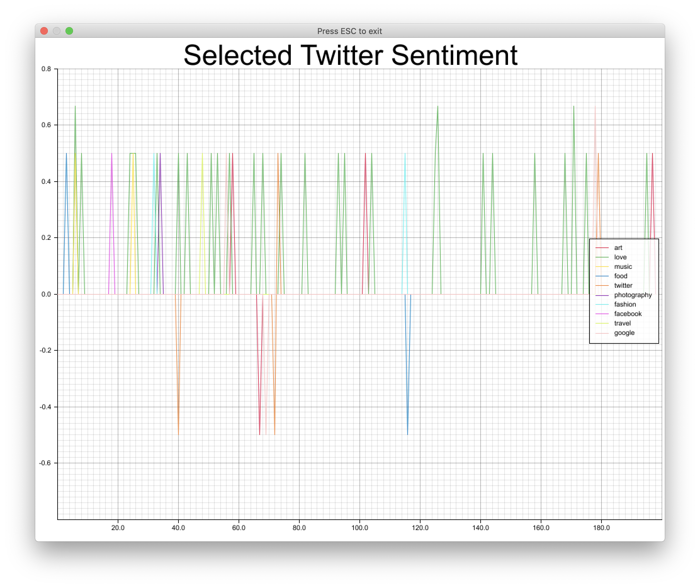The width and height of the screenshot is (700, 588).
Task: Click the pink line swatch beside 'google'
Action: [602, 333]
